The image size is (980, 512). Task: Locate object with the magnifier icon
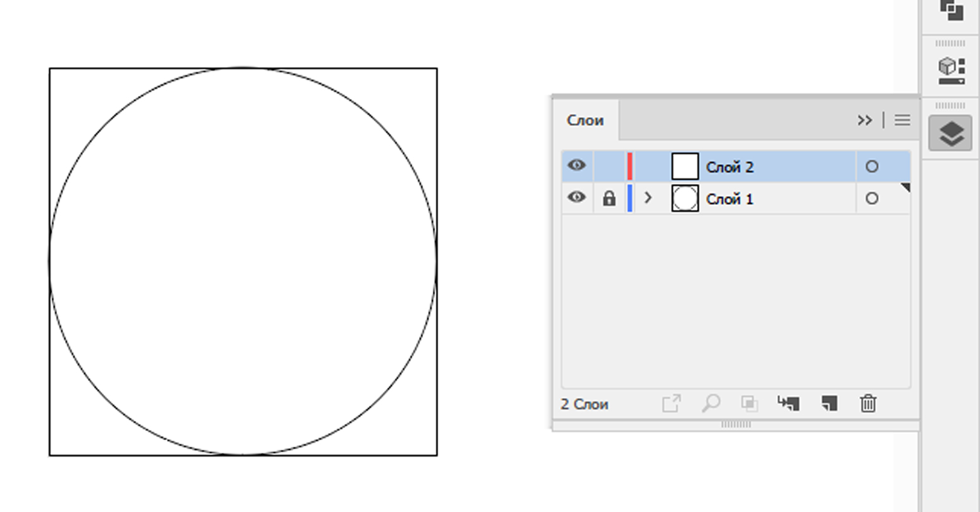tap(711, 403)
